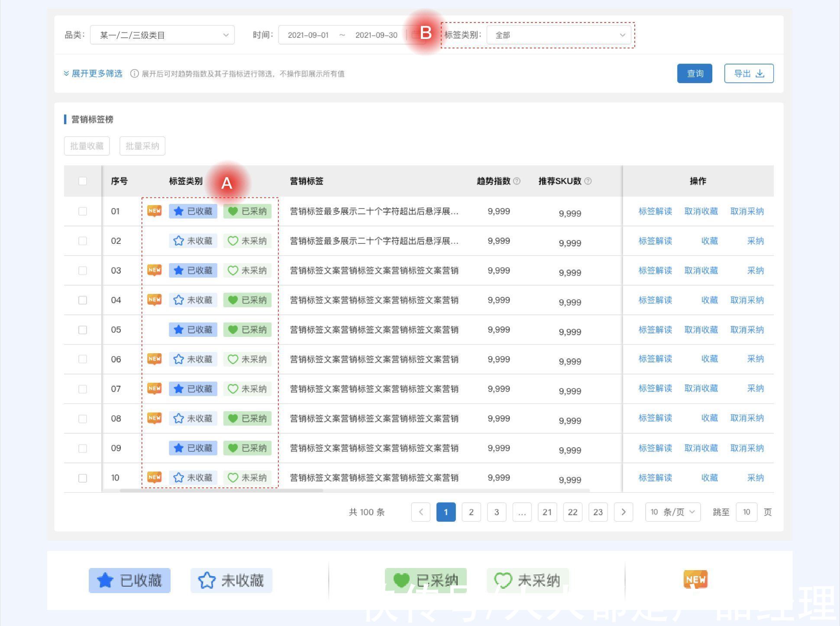The image size is (840, 626).
Task: Click the blue 查询 button
Action: [x=695, y=74]
